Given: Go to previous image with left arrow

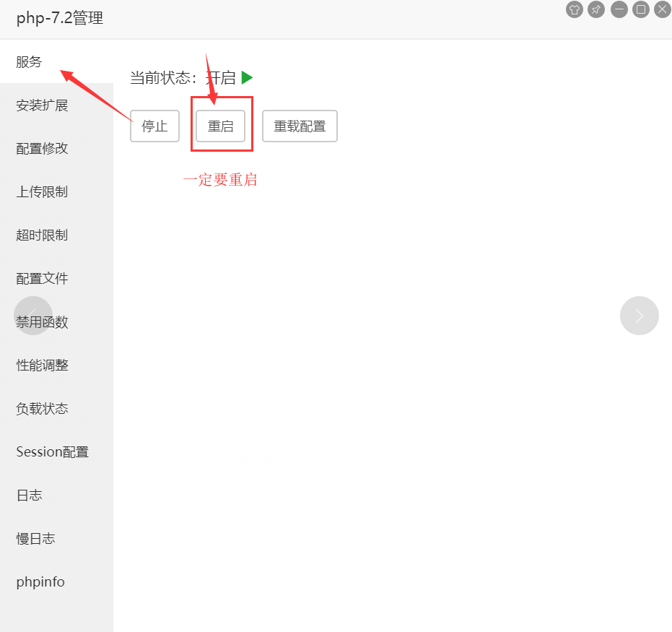Looking at the screenshot, I should [33, 316].
